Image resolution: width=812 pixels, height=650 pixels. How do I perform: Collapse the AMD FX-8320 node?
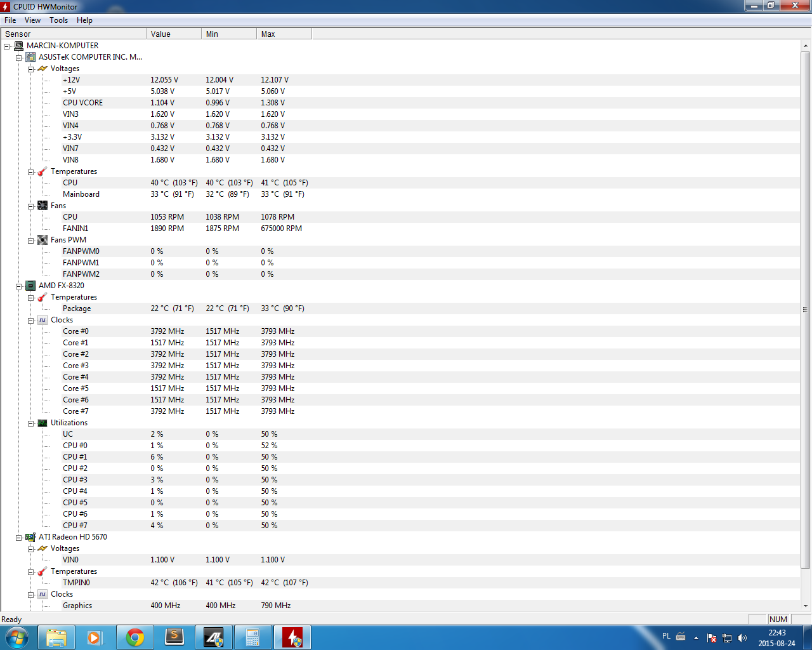pos(18,286)
